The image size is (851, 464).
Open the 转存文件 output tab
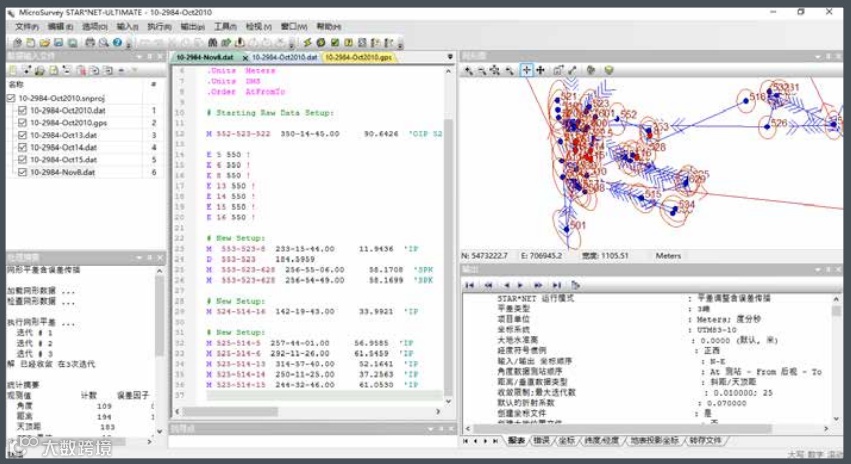pos(705,440)
